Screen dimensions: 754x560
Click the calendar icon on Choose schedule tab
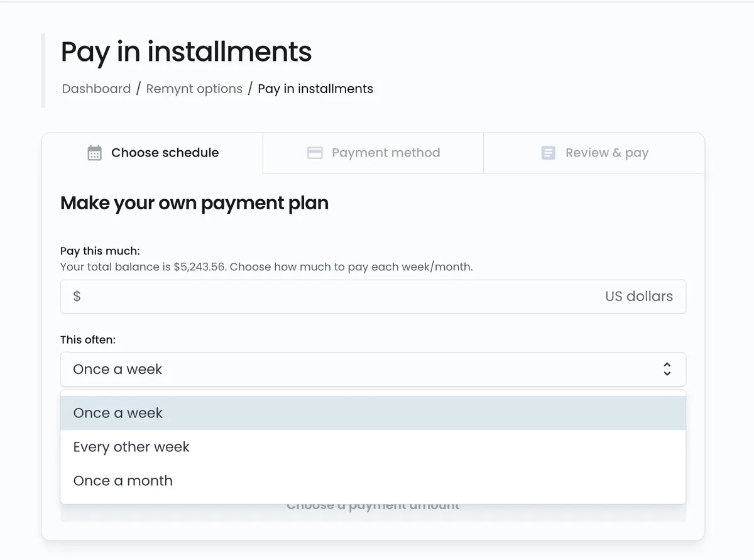coord(95,152)
